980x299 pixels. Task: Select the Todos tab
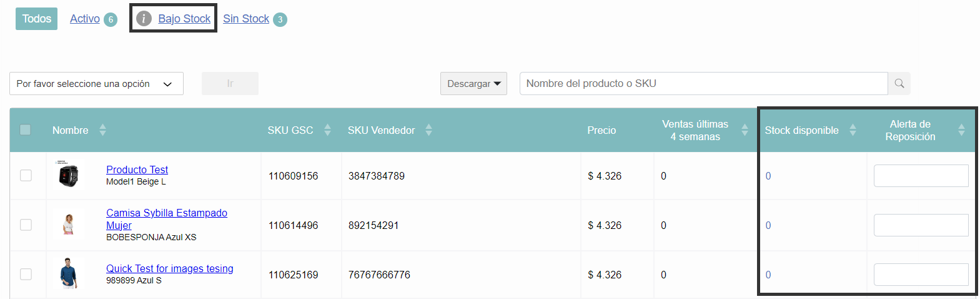pos(36,19)
